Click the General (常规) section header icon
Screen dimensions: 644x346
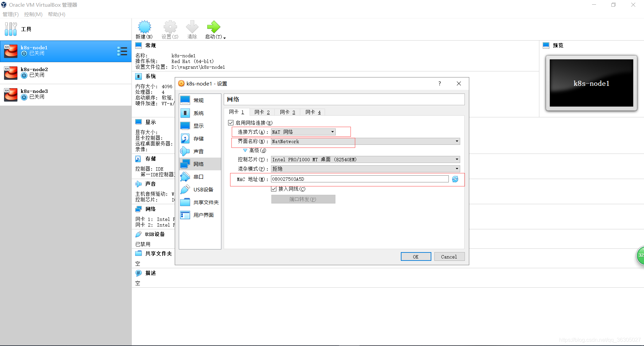(x=139, y=45)
